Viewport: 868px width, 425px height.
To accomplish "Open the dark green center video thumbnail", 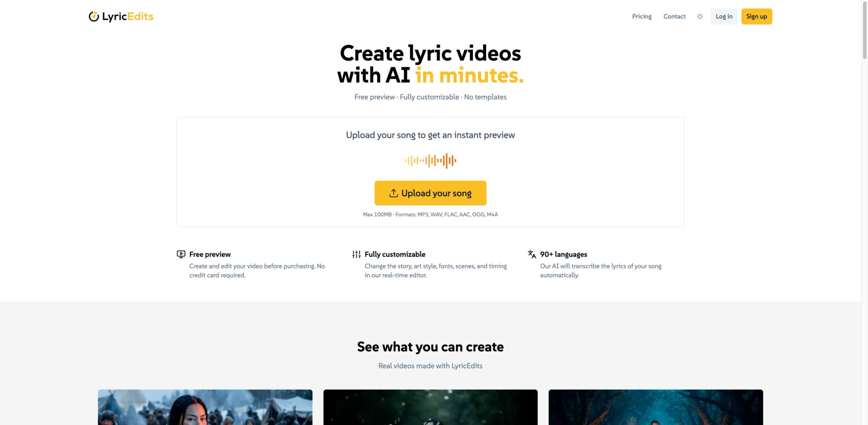I will [430, 407].
